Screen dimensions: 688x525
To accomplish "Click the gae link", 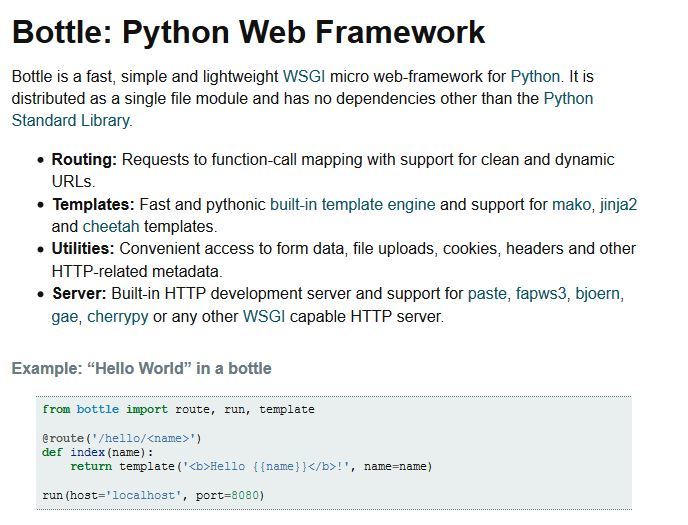I will coord(64,317).
